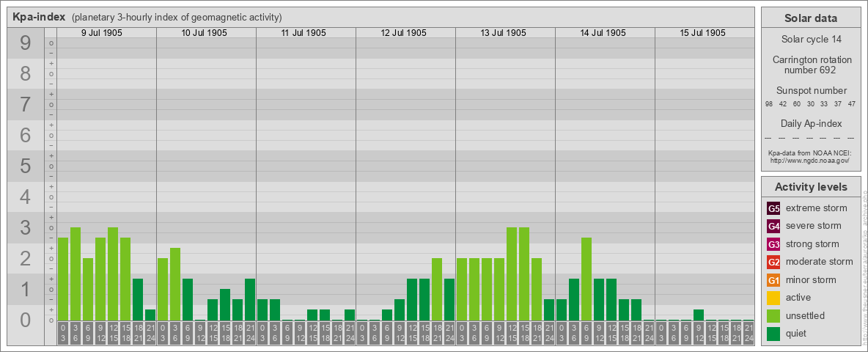Image resolution: width=868 pixels, height=352 pixels.
Task: Click the Kp scale number 9
Action: tap(25, 43)
